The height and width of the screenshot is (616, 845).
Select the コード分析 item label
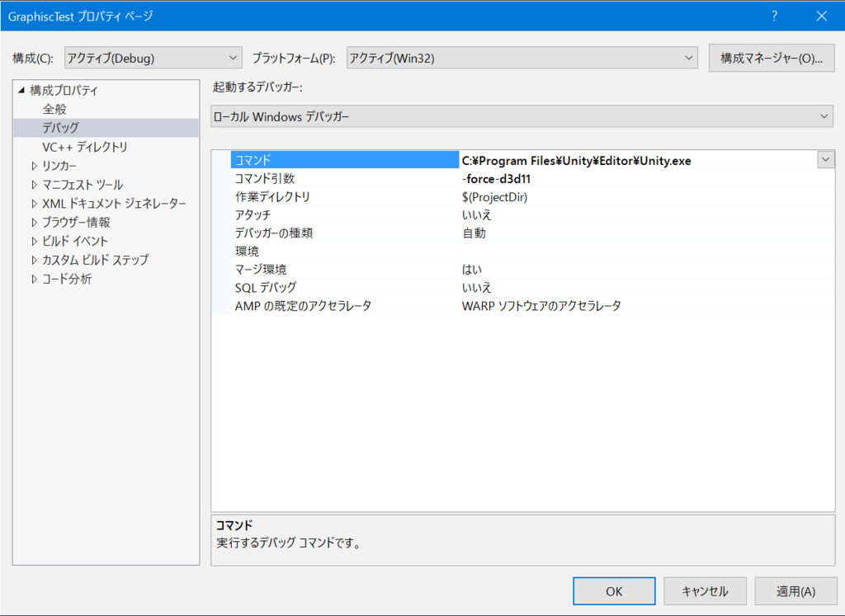coord(67,279)
